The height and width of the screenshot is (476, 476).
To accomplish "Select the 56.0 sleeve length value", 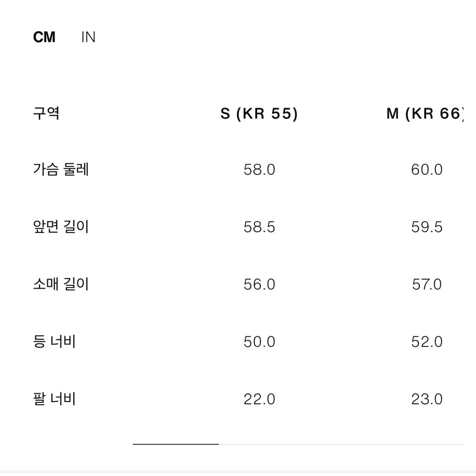I will 260,284.
